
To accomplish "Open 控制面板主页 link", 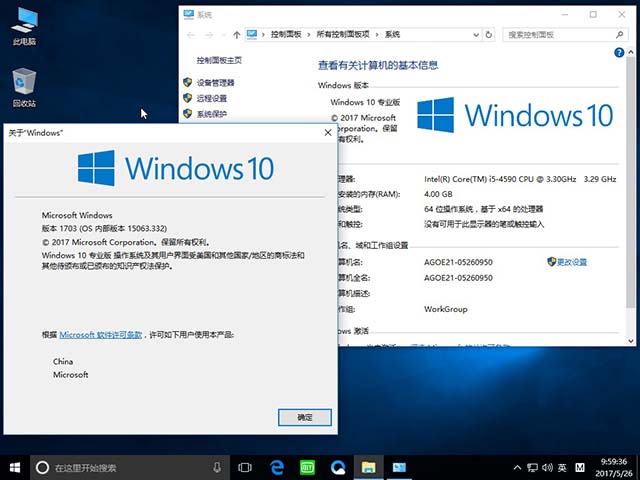I will [x=219, y=60].
